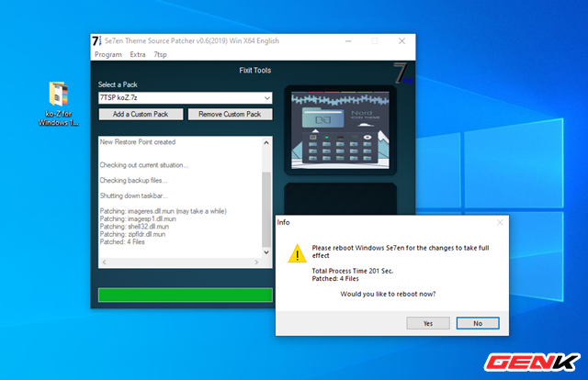
Task: Open the Program menu
Action: point(108,55)
